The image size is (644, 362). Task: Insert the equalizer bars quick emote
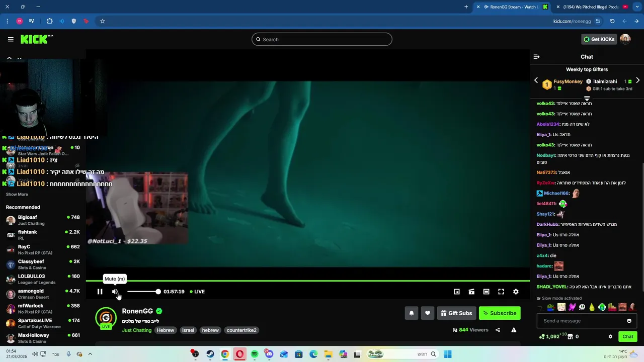tap(612, 307)
